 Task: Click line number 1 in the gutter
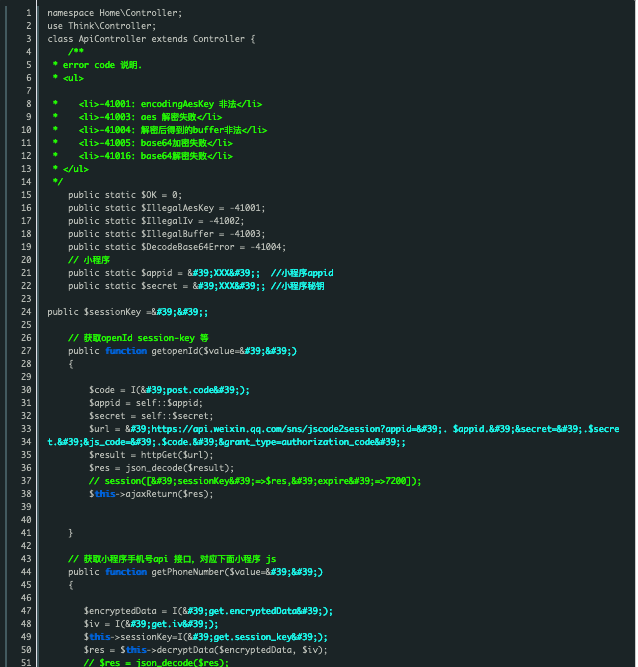click(29, 13)
